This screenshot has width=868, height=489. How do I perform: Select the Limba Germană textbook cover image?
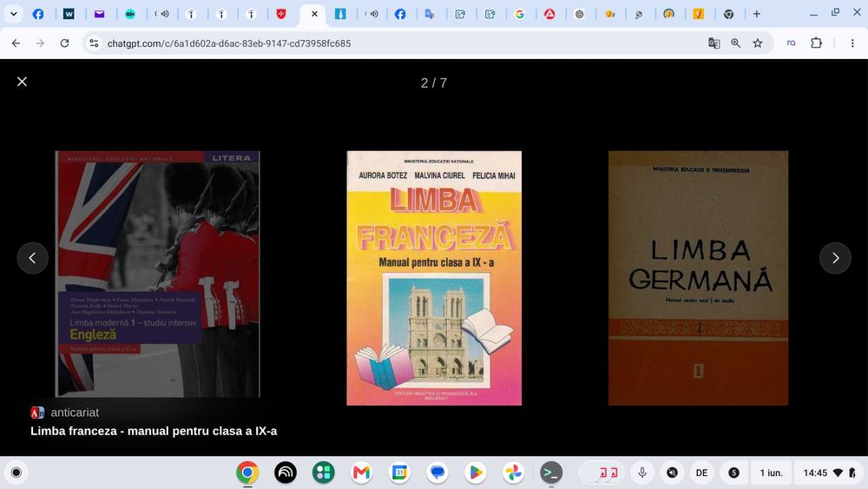[698, 278]
